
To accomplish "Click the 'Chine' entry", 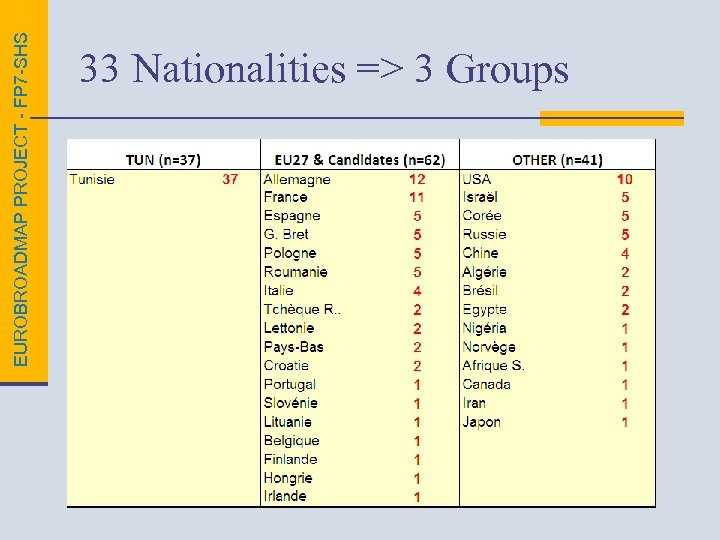I will tap(480, 253).
